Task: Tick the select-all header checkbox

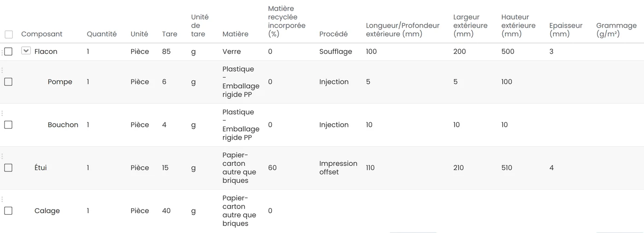Action: tap(9, 34)
